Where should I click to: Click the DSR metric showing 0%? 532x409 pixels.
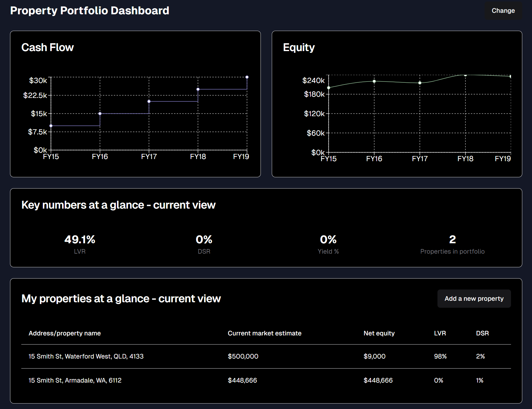point(204,239)
